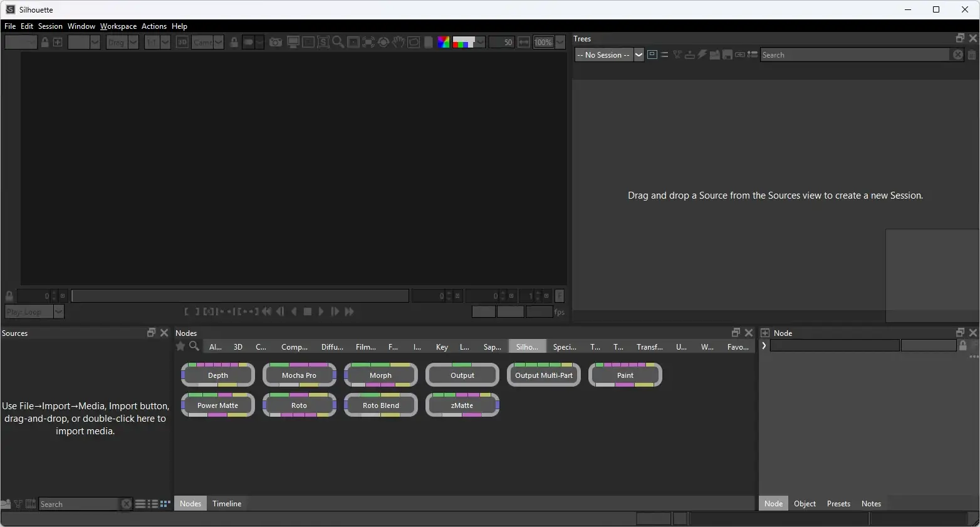The width and height of the screenshot is (980, 527).
Task: Select the Power Matte node
Action: (218, 405)
